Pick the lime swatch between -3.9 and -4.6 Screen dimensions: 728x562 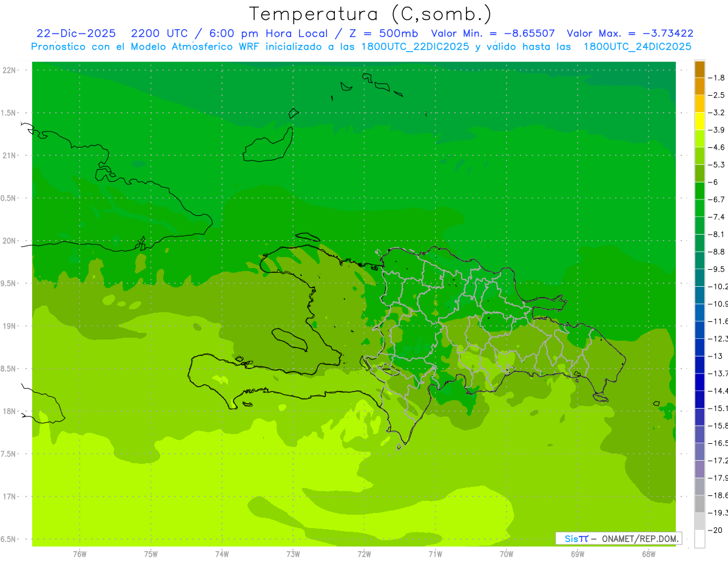point(699,139)
